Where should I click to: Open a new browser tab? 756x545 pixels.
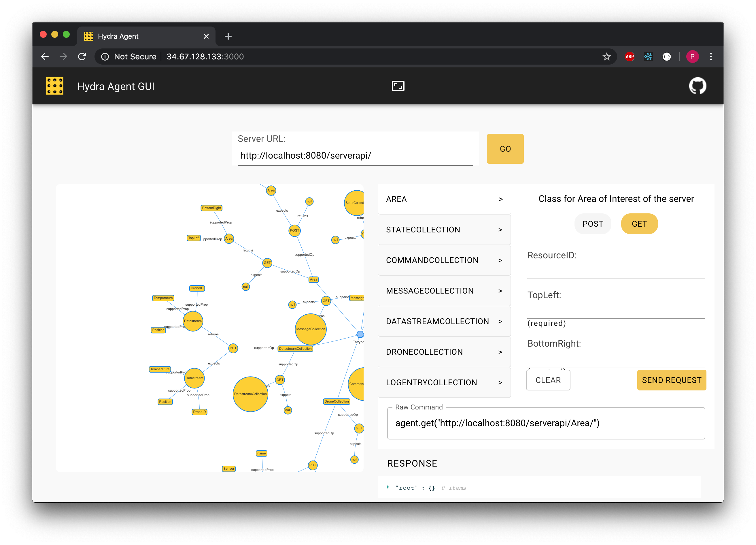228,36
